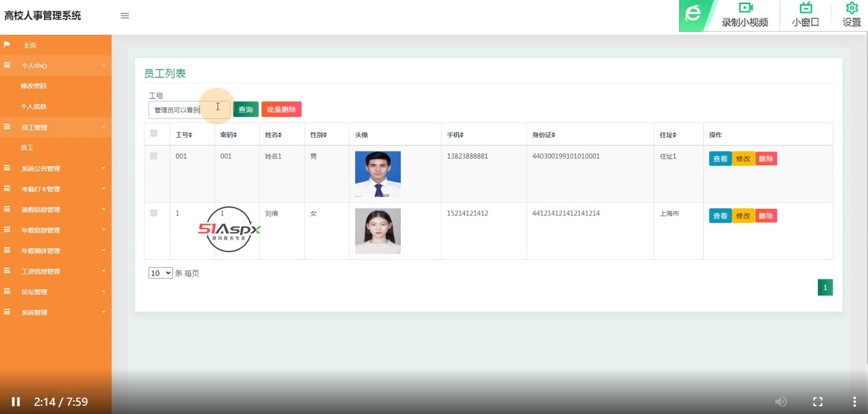Click the record short video icon
The width and height of the screenshot is (868, 414).
tap(745, 8)
